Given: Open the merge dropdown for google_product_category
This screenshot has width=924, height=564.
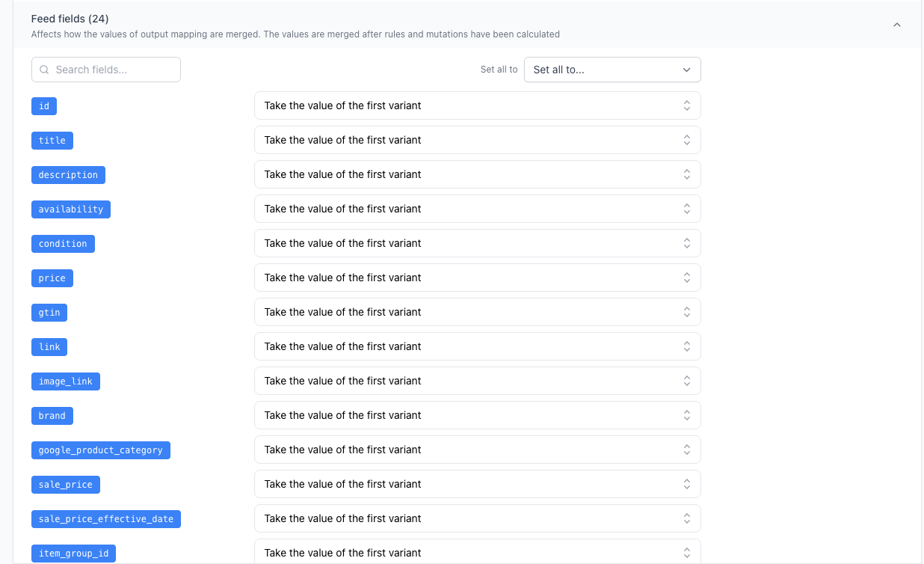Looking at the screenshot, I should click(477, 450).
